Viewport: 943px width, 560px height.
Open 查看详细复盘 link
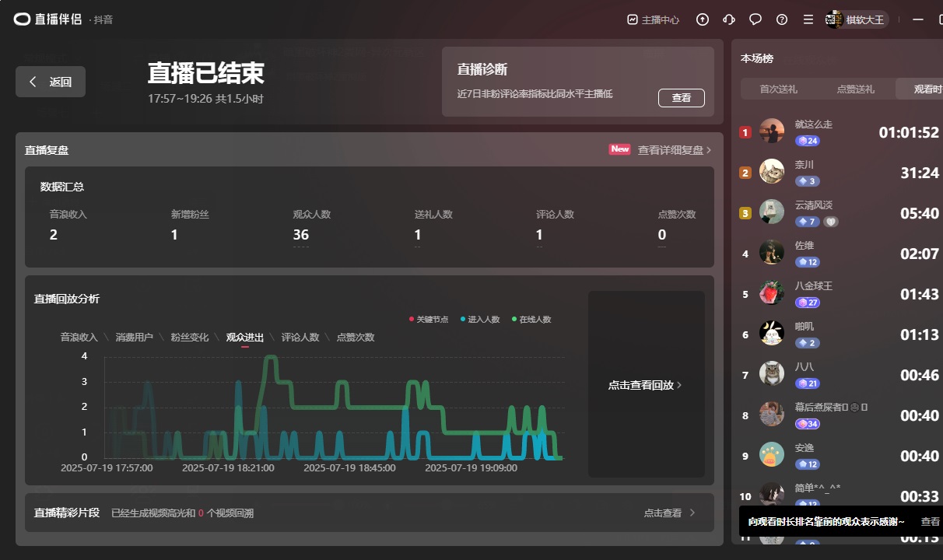pyautogui.click(x=675, y=150)
